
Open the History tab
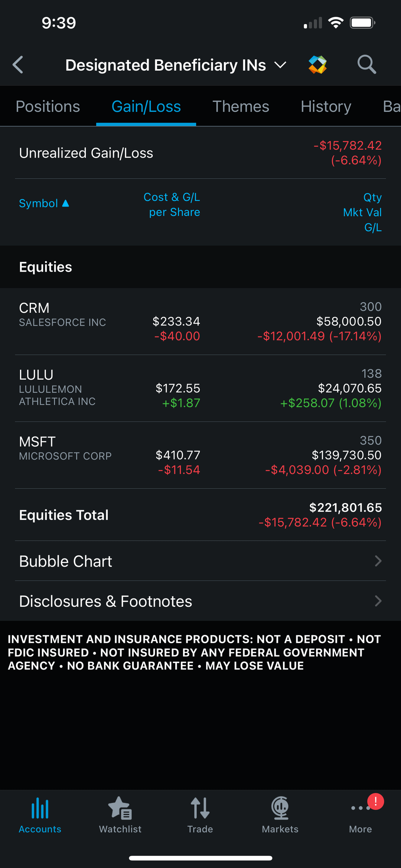(326, 107)
